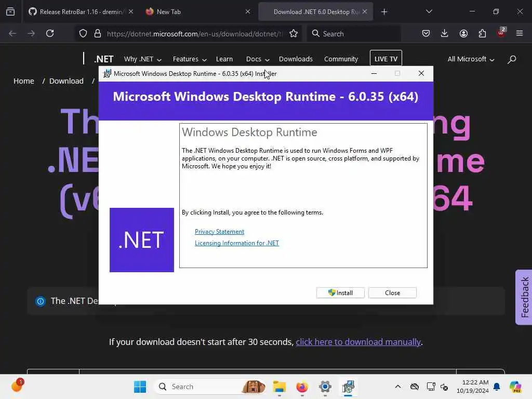Click the muted volume tray icon
The width and height of the screenshot is (532, 399).
coord(444,387)
